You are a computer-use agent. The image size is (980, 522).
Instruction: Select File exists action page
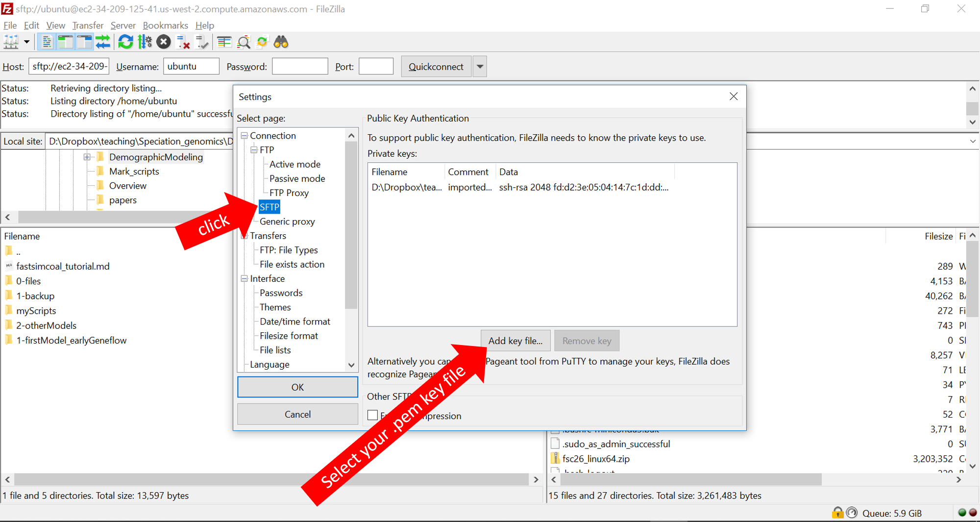[292, 264]
